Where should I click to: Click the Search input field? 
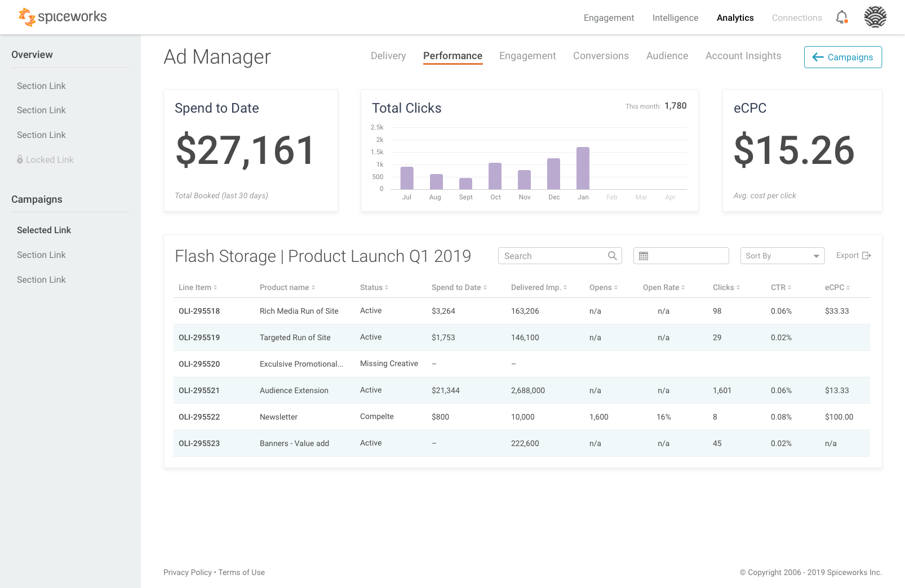560,256
